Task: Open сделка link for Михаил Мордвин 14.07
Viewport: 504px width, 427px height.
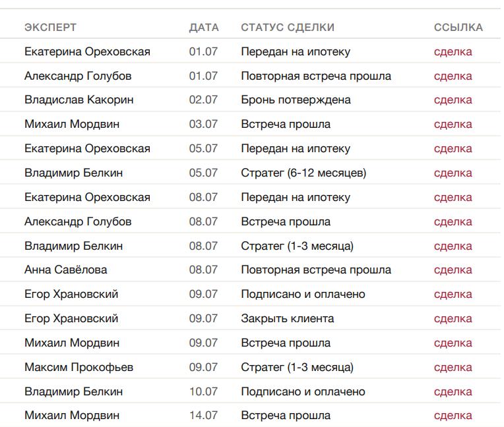Action: coord(453,416)
